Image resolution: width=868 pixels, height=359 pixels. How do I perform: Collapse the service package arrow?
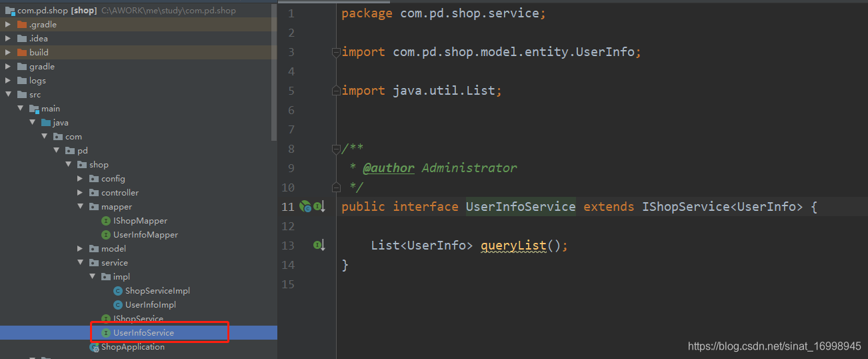[x=81, y=263]
